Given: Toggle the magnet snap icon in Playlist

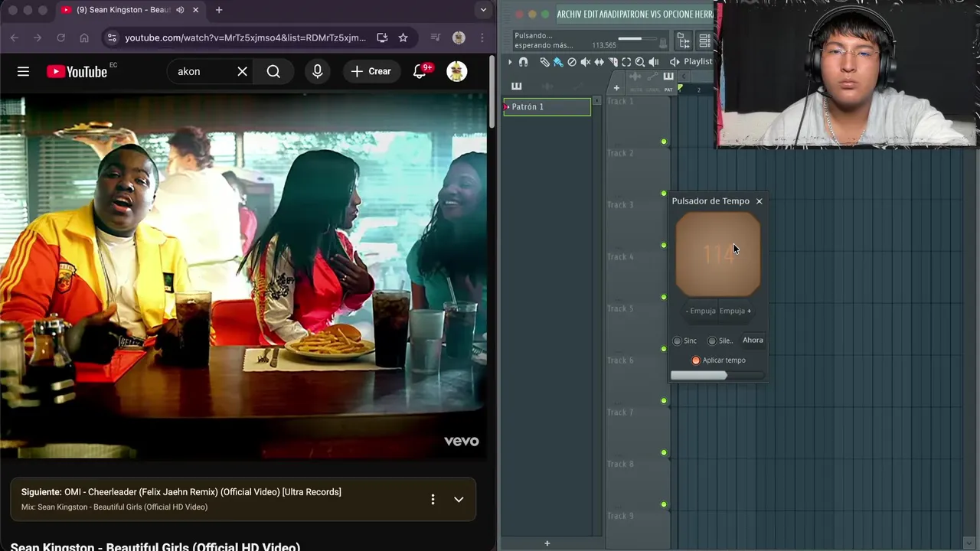Looking at the screenshot, I should 523,62.
